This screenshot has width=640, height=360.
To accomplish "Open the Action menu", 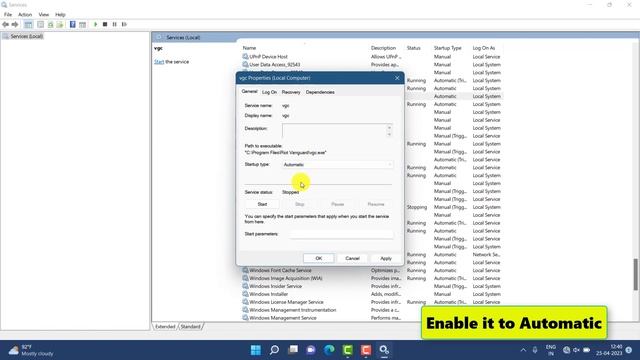I will point(25,14).
